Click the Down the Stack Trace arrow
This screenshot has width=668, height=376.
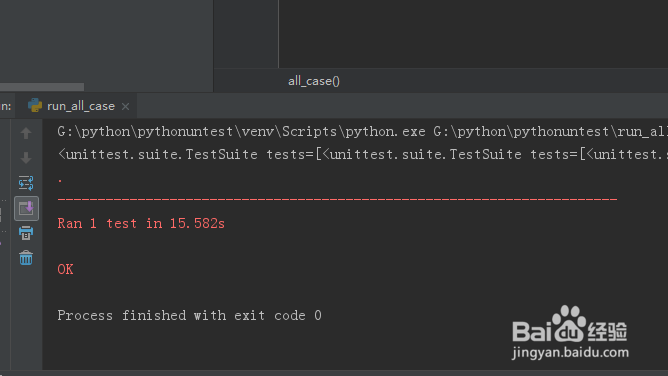(x=26, y=158)
